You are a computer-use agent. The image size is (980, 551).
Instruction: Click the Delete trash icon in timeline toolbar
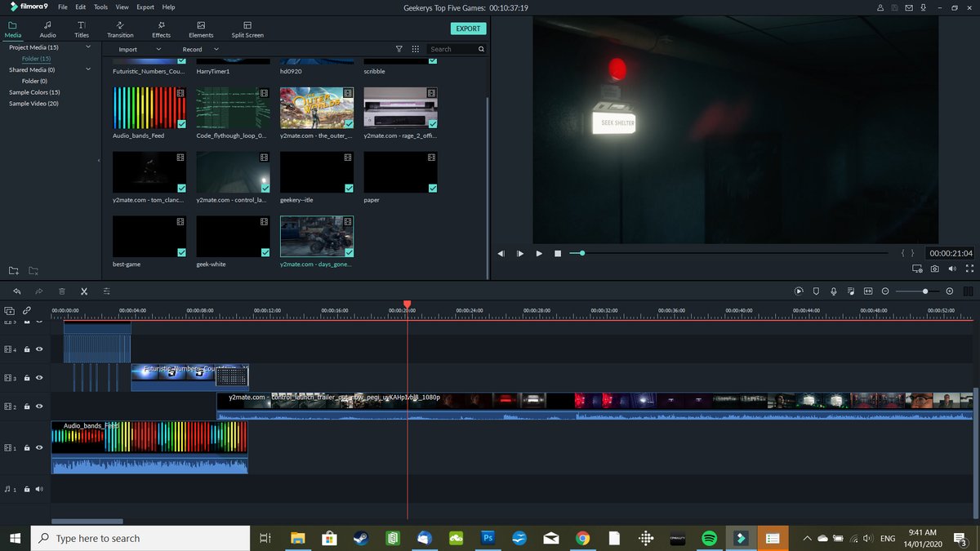[62, 291]
